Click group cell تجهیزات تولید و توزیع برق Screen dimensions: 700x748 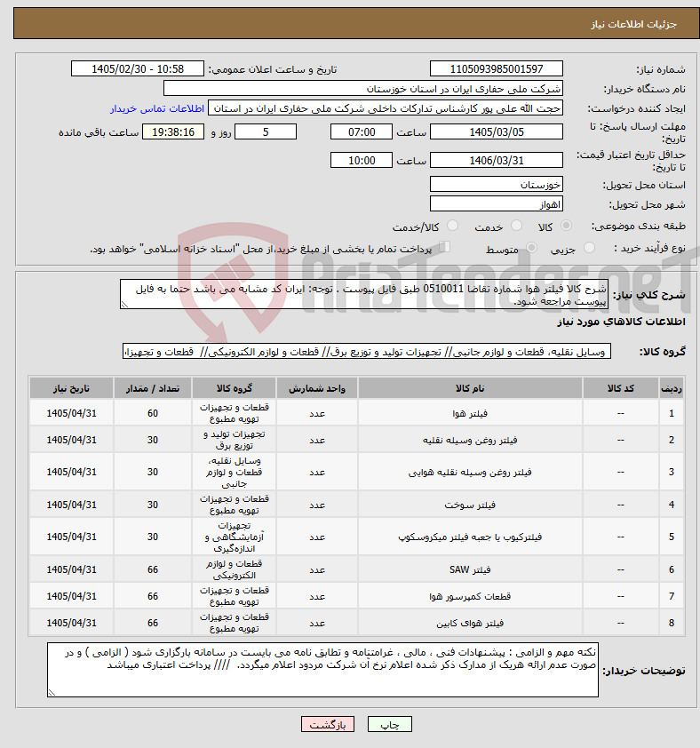coord(235,440)
